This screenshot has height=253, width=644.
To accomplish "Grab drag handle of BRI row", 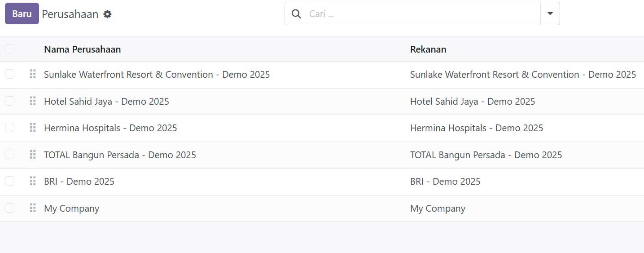I will (33, 181).
